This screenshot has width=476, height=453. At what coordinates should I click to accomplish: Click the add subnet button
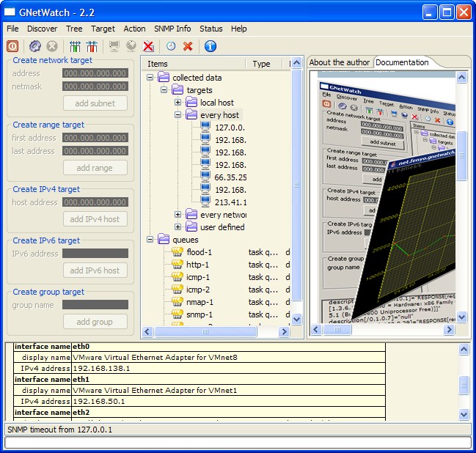tap(95, 103)
